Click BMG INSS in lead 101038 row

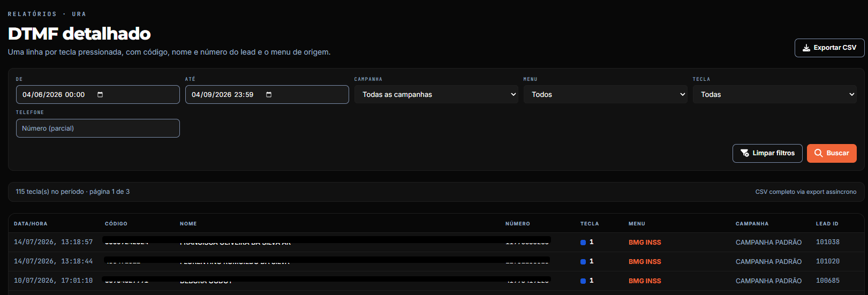tap(645, 243)
